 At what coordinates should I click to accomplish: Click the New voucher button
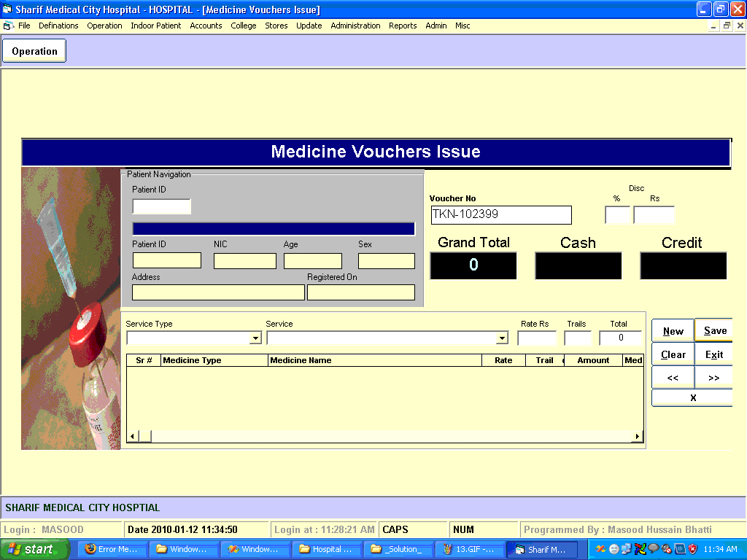[x=673, y=331]
